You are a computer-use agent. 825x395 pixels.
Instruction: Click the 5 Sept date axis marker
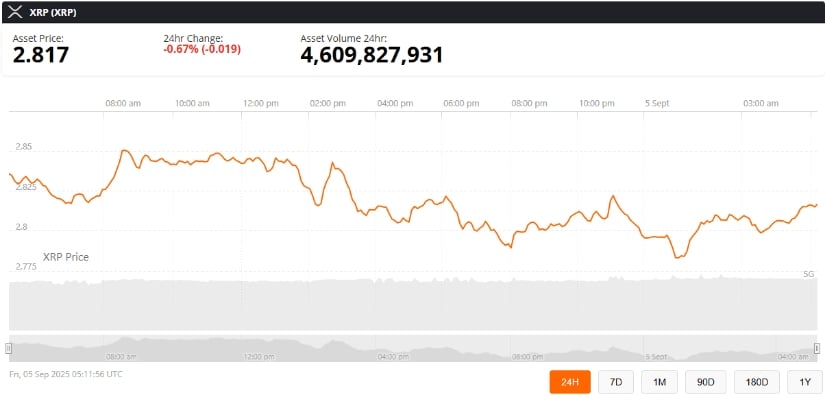(657, 104)
